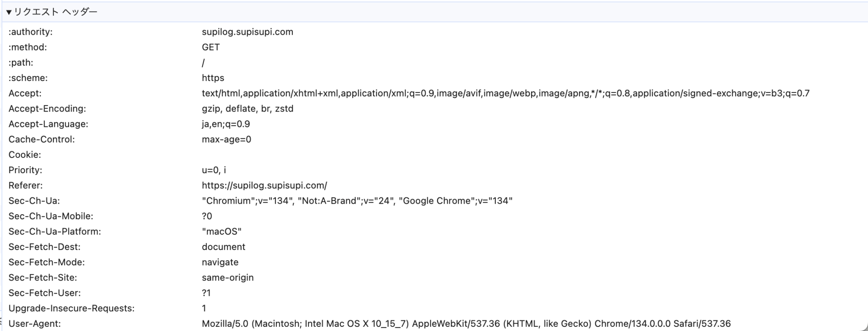Click the gzip, deflate, br, zstd value
Screen dimensions: 868x331
tap(248, 109)
